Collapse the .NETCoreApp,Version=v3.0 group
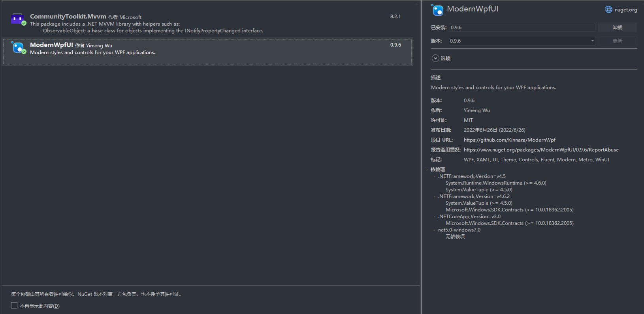644x314 pixels. click(x=435, y=217)
